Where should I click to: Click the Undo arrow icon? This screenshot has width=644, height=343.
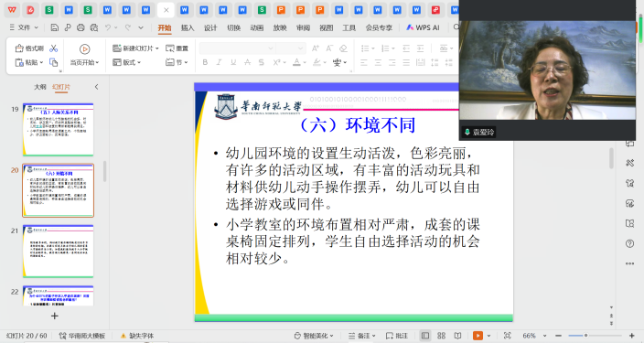(108, 27)
